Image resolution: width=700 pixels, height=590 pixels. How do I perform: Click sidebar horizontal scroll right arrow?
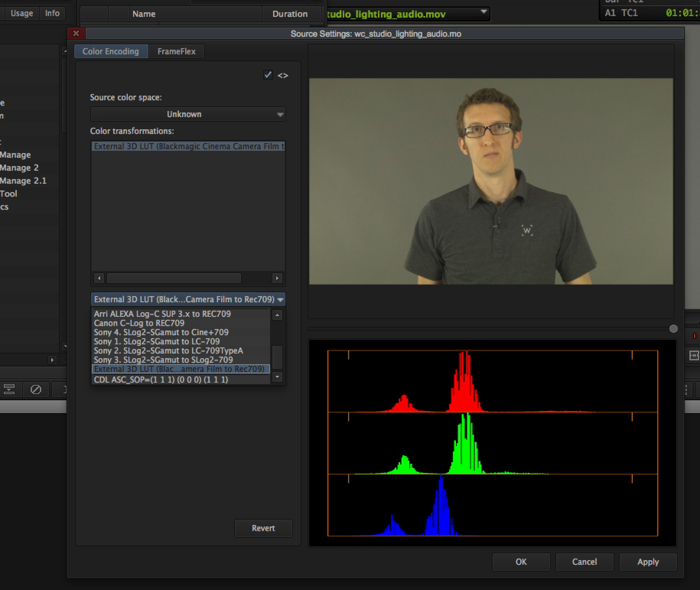(x=52, y=360)
